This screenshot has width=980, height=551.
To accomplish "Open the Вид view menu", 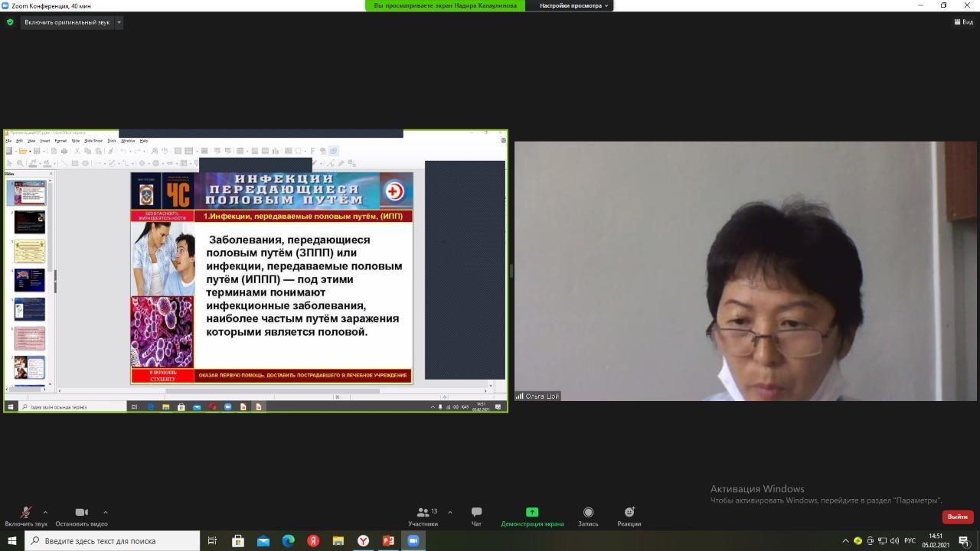I will click(x=963, y=22).
